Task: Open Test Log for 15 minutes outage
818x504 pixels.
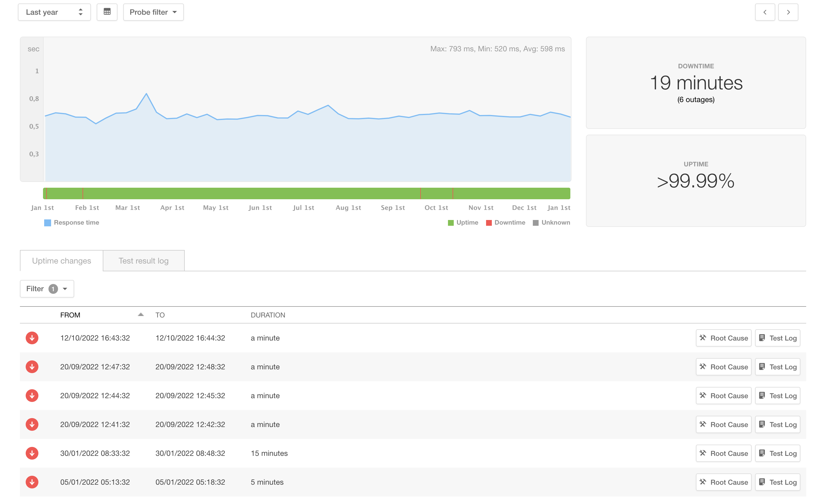Action: pos(777,453)
